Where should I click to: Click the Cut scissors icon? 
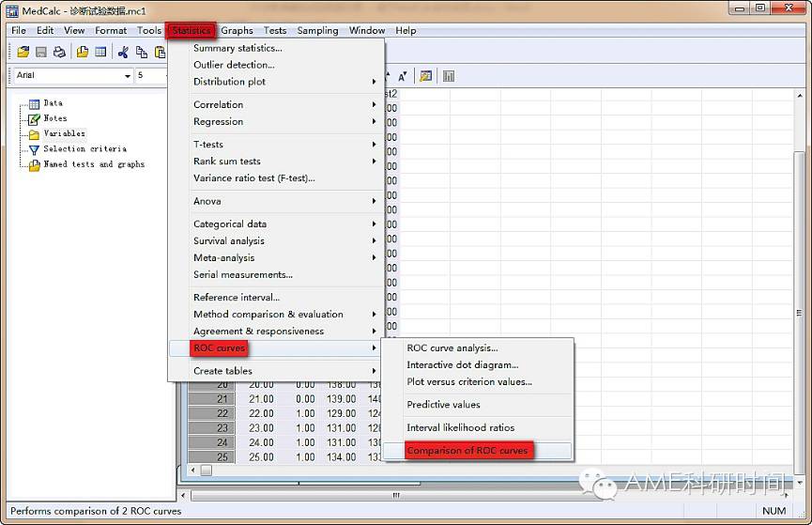(x=123, y=52)
